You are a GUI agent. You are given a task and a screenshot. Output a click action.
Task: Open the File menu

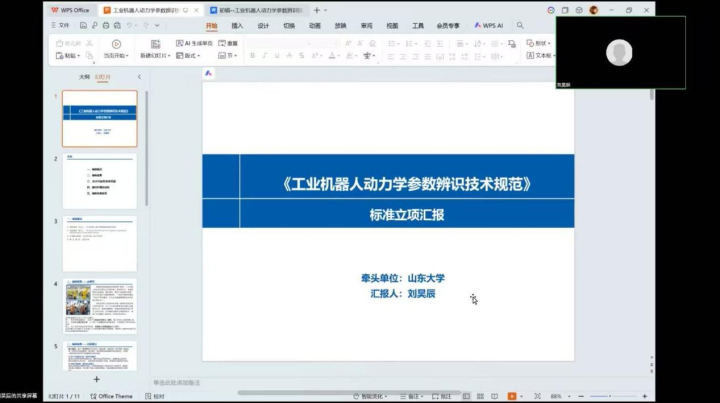point(60,25)
